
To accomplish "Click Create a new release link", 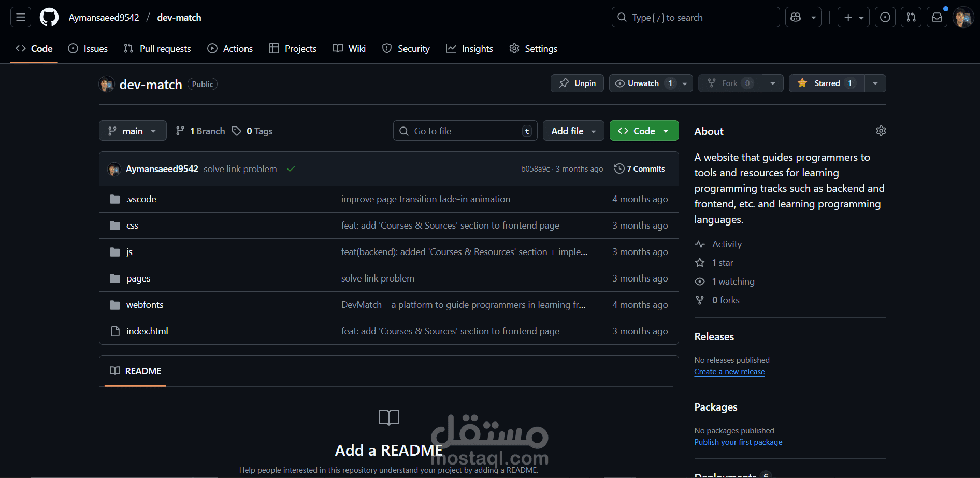I will 729,372.
